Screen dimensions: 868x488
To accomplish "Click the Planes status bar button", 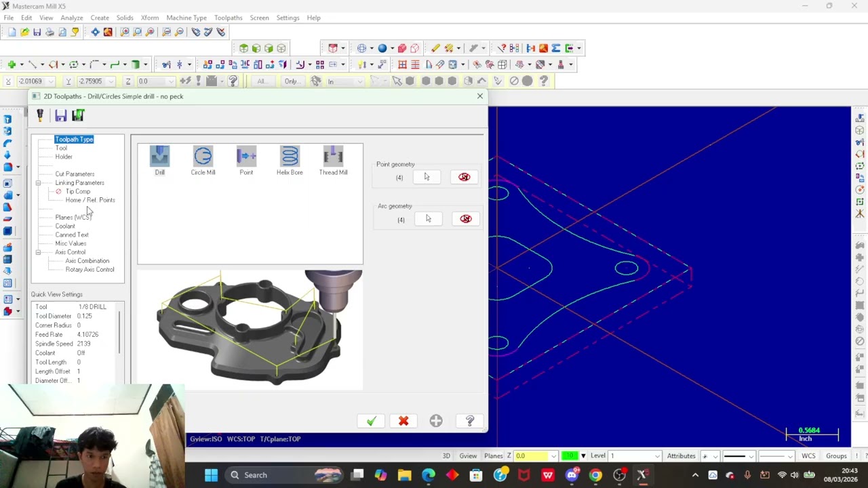I will [x=494, y=456].
